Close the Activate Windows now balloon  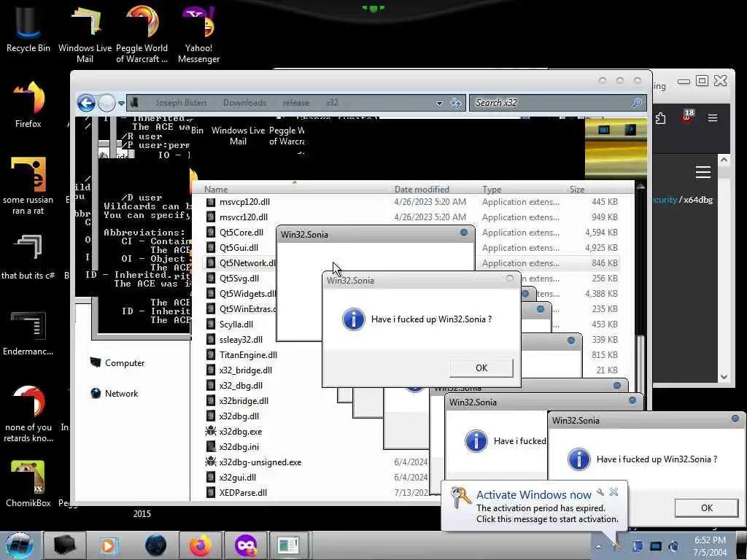point(614,492)
